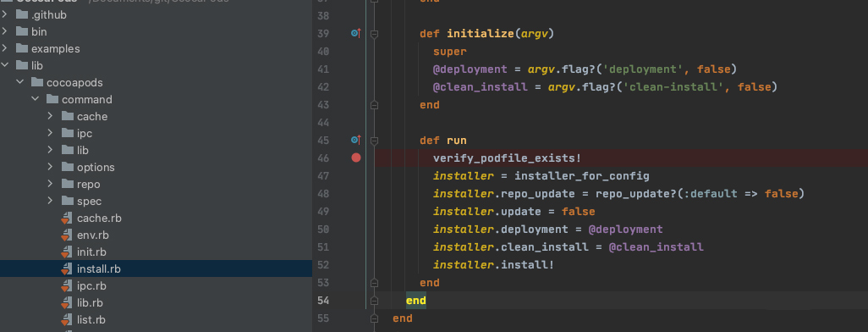
Task: Collapse the initialize method fold marker
Action: click(x=374, y=34)
